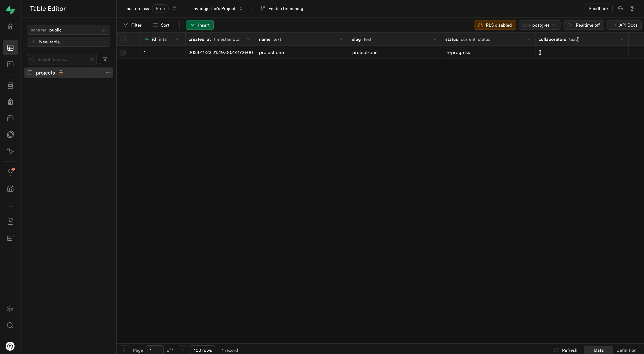Toggle the select-all rows checkbox in header
Screen dimensions: 644x354
(x=122, y=39)
